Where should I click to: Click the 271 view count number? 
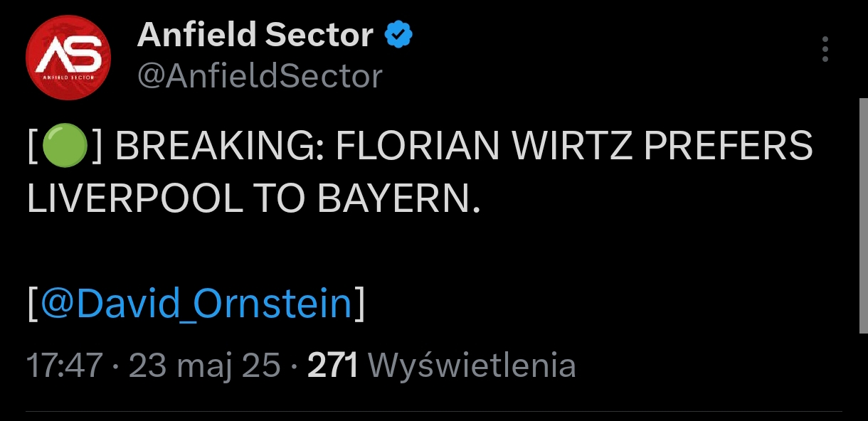332,366
